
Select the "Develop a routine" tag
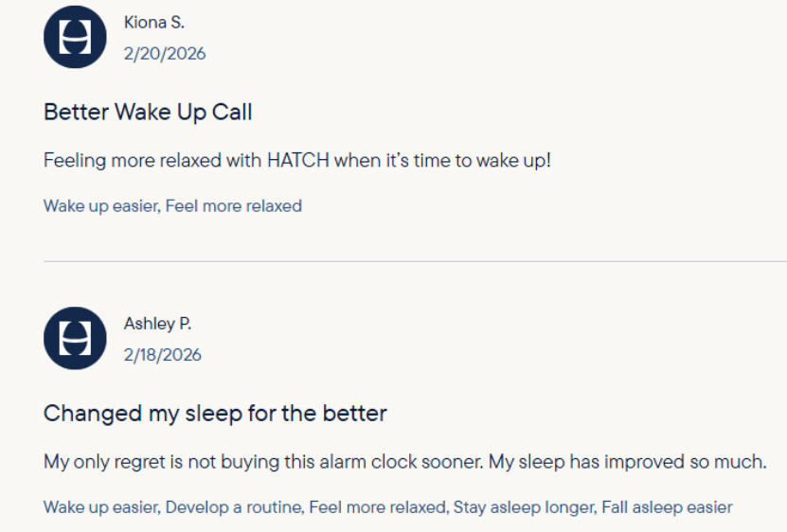click(x=235, y=507)
